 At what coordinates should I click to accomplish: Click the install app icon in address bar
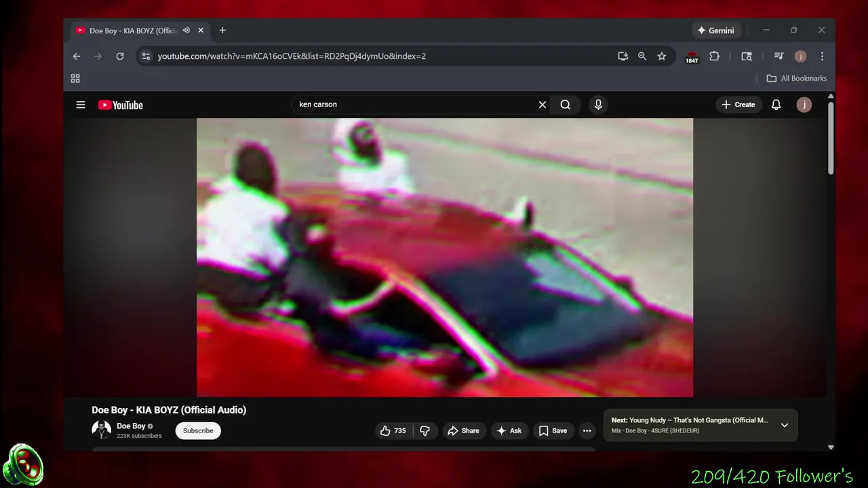[x=623, y=56]
